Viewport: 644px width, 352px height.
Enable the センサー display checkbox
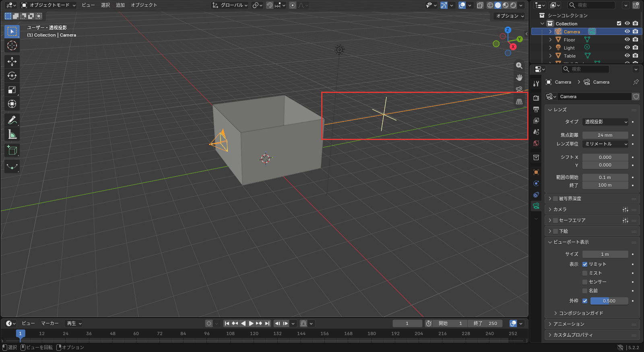coord(585,282)
